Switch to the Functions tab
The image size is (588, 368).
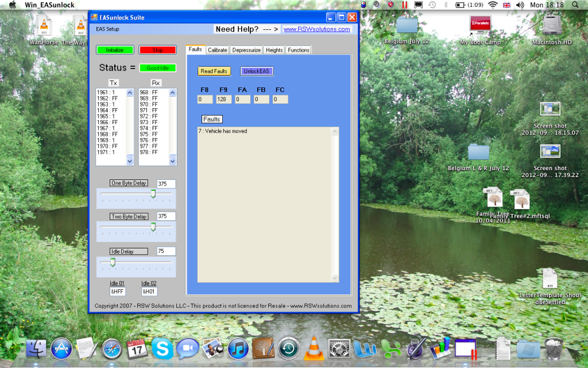click(x=299, y=50)
